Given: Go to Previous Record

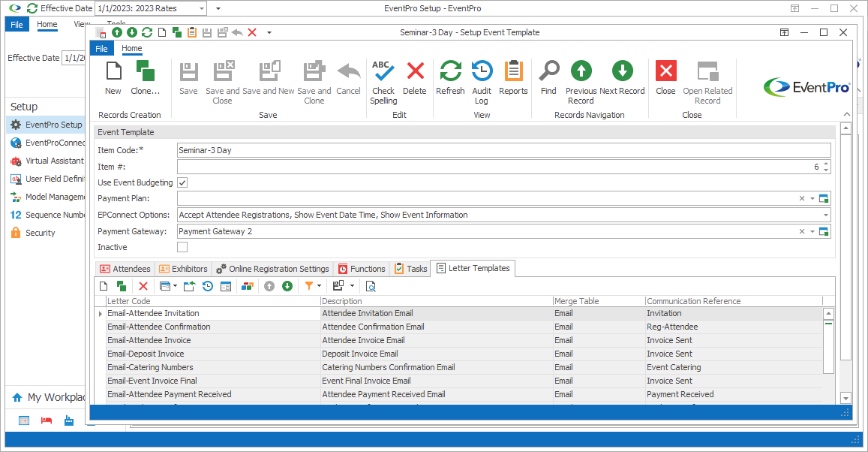Looking at the screenshot, I should point(581,83).
